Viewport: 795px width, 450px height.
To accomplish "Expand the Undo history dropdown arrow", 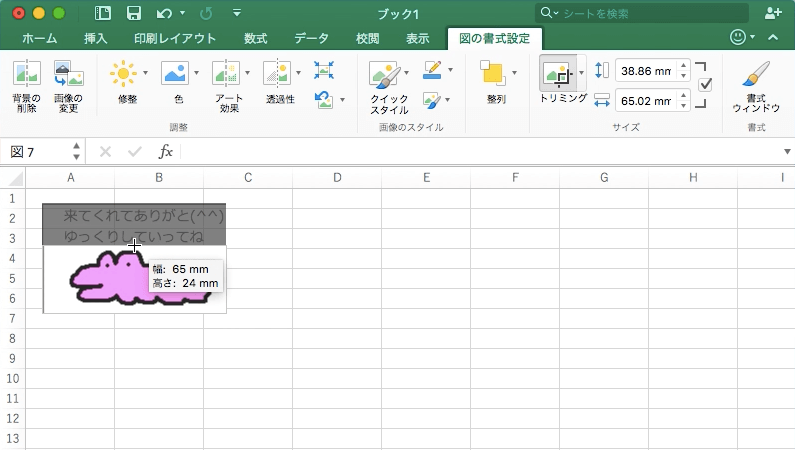I will 183,13.
